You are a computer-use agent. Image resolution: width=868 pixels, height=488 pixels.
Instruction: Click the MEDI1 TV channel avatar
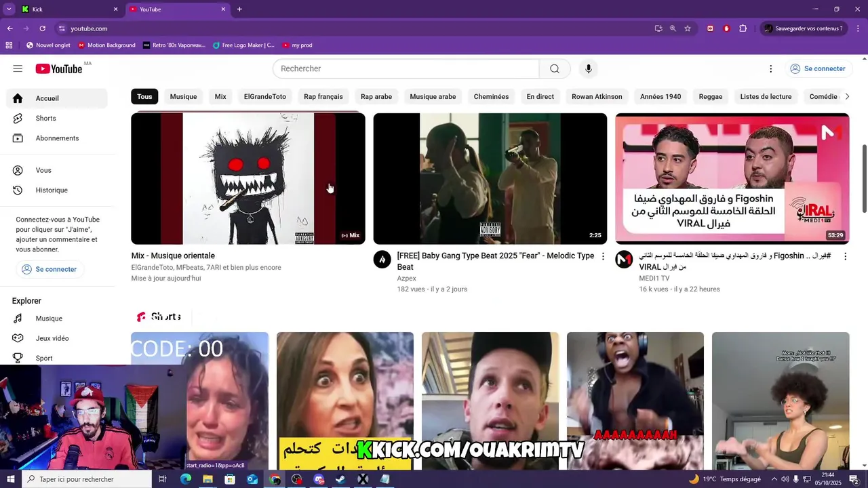tap(624, 260)
